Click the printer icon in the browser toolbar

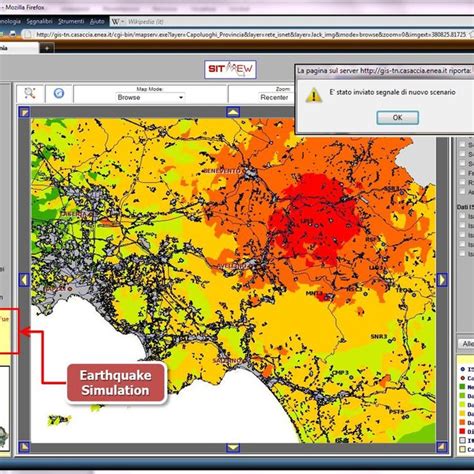13,34
